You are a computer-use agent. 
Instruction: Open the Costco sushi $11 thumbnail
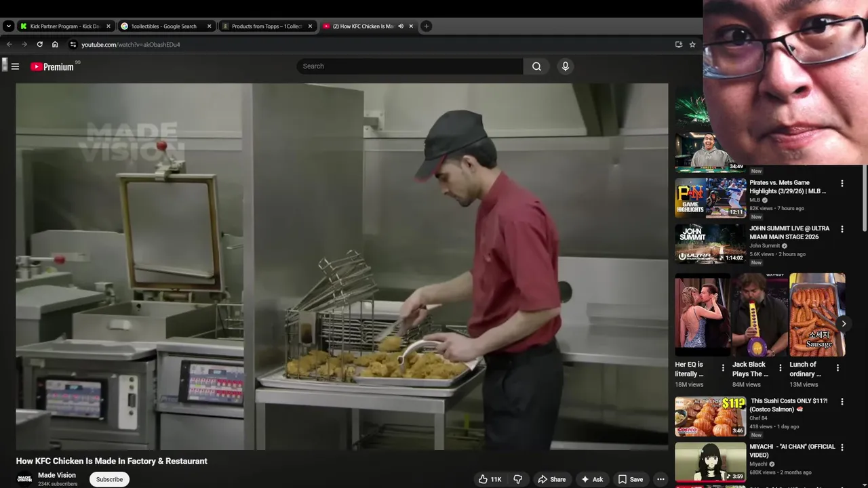711,416
